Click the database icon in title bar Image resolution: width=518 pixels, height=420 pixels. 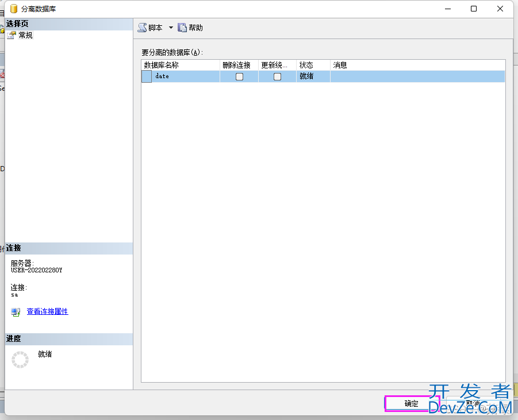click(14, 9)
